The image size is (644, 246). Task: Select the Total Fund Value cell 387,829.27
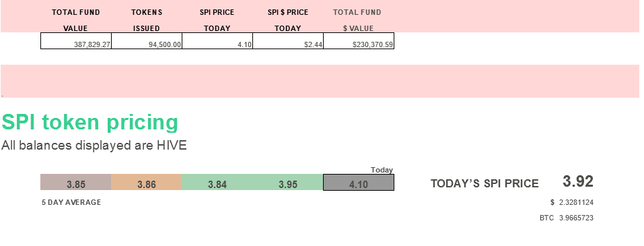click(76, 40)
